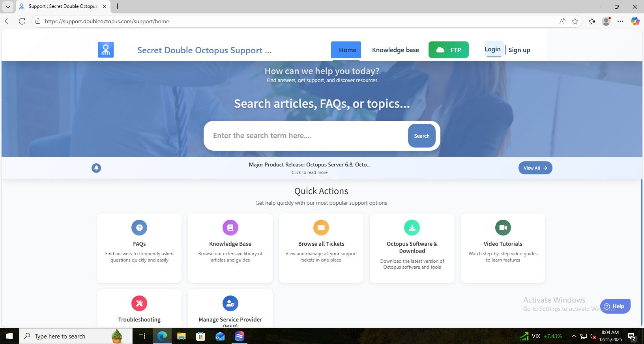Open the FAQs card title
The width and height of the screenshot is (644, 344).
(139, 244)
